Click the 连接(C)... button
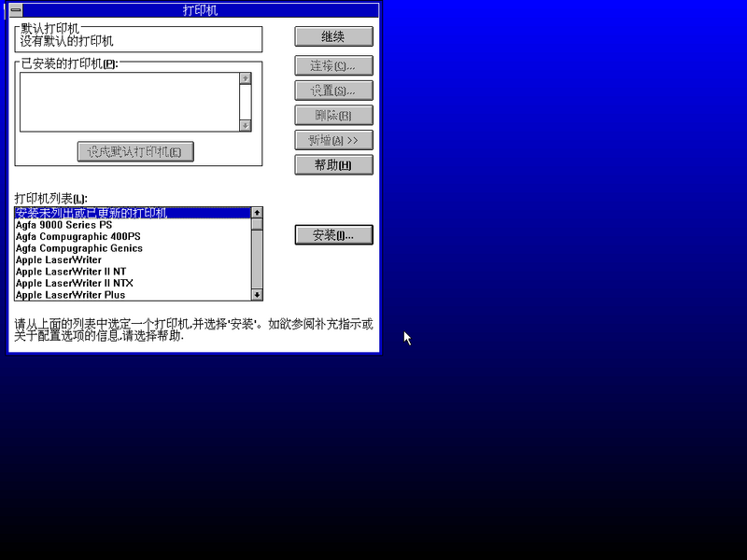 pos(333,65)
